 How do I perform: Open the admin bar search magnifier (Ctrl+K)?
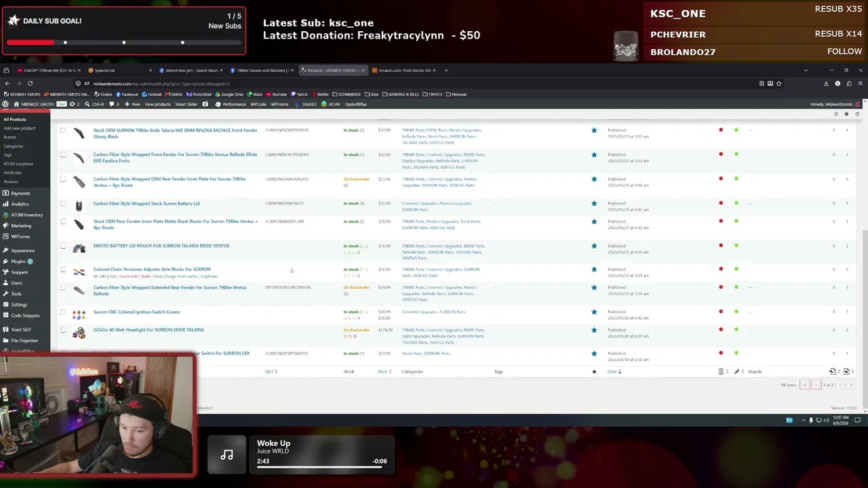87,104
